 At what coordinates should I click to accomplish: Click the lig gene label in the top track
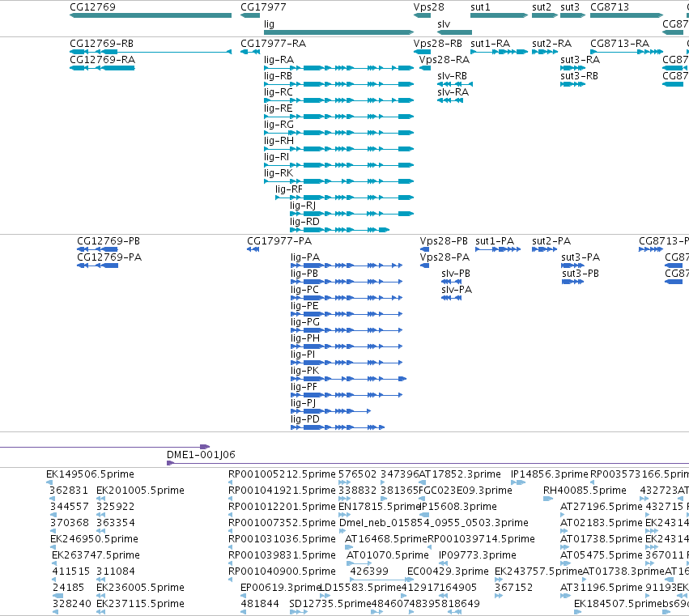269,24
